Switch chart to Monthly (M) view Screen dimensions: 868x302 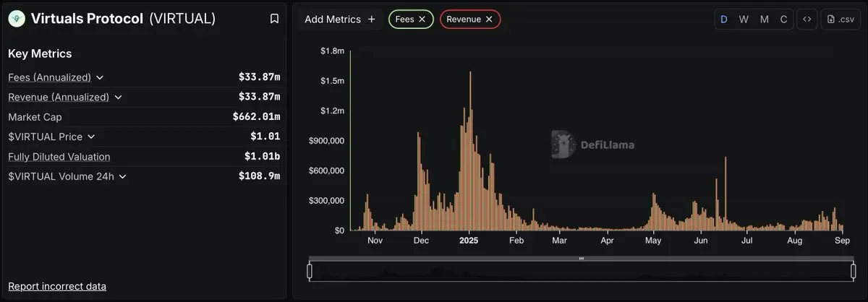(x=764, y=20)
